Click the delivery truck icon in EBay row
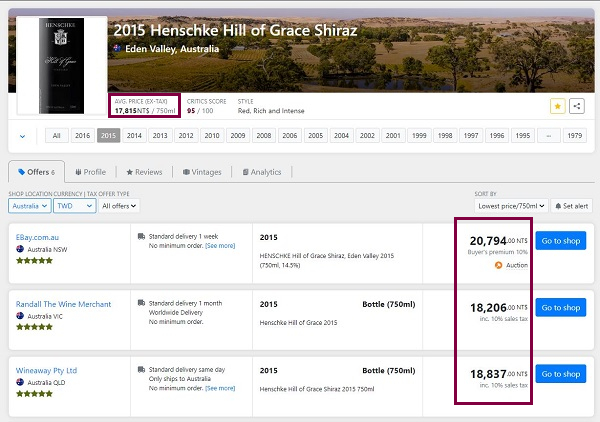The image size is (600, 422). [x=141, y=236]
